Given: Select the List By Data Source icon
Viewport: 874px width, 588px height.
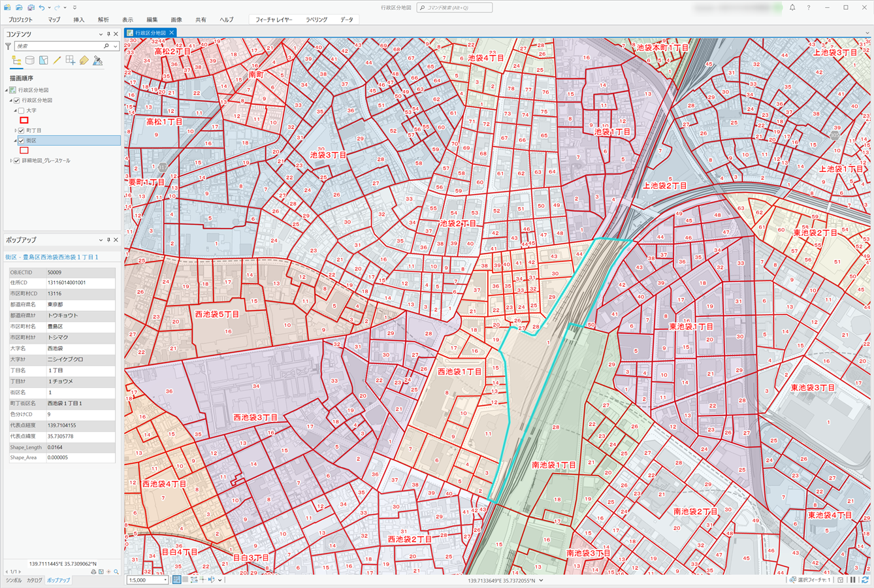Looking at the screenshot, I should coord(30,61).
